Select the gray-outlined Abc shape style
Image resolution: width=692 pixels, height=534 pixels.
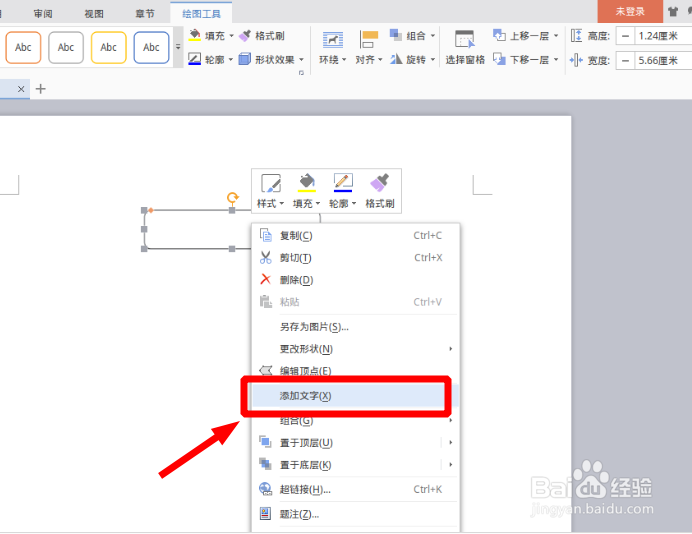(x=66, y=47)
